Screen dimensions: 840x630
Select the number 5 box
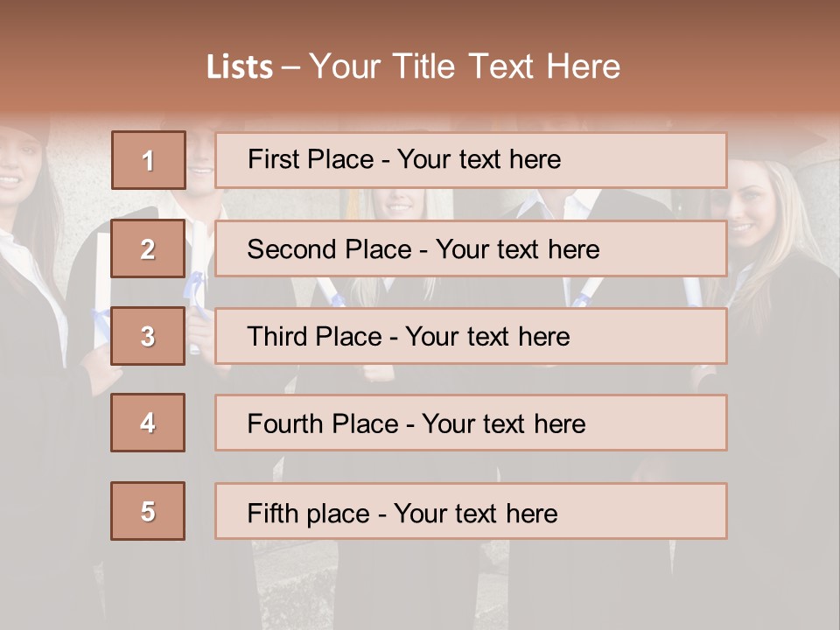(x=148, y=511)
